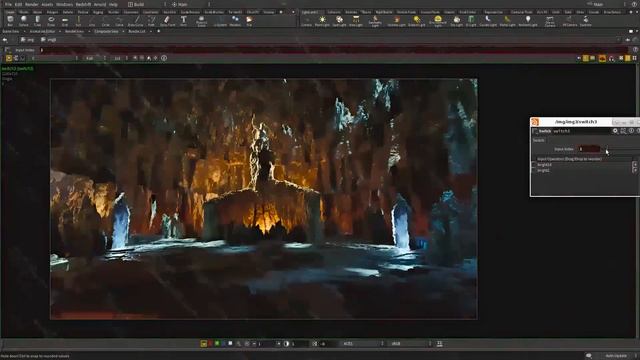640x360 pixels.
Task: Select the Null shelf tool
Action: point(78,20)
